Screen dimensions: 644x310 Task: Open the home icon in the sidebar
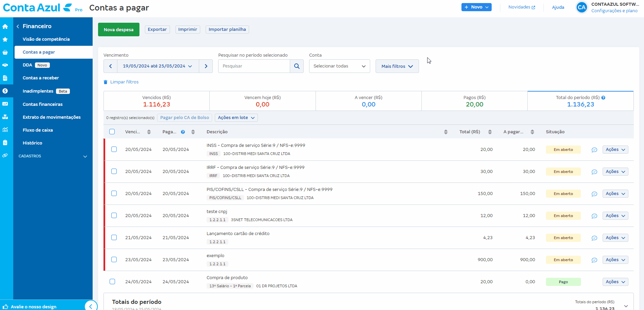pyautogui.click(x=5, y=26)
